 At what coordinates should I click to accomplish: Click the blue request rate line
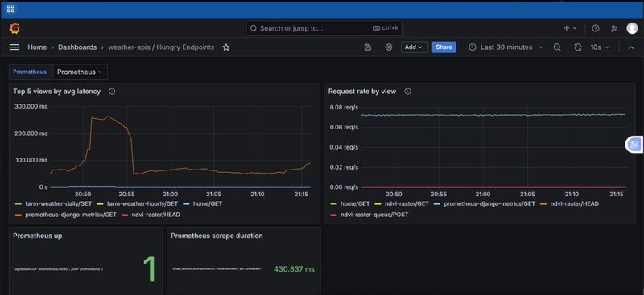tap(493, 115)
